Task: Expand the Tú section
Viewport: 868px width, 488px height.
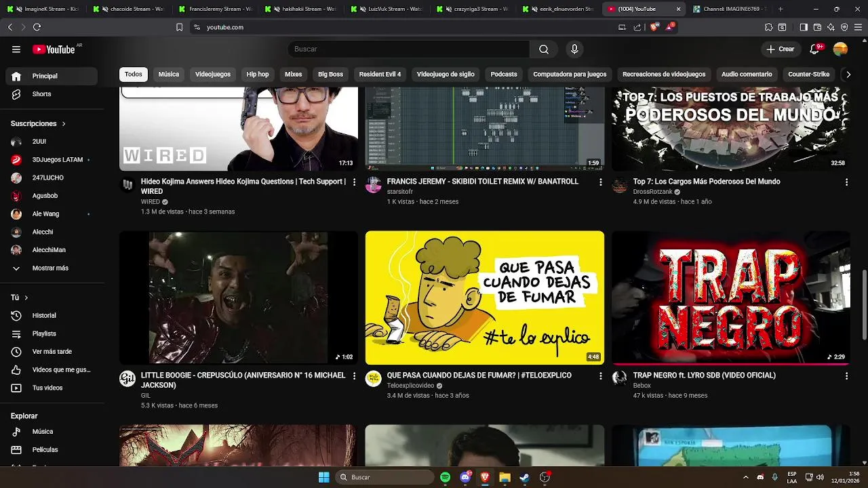Action: [x=20, y=298]
